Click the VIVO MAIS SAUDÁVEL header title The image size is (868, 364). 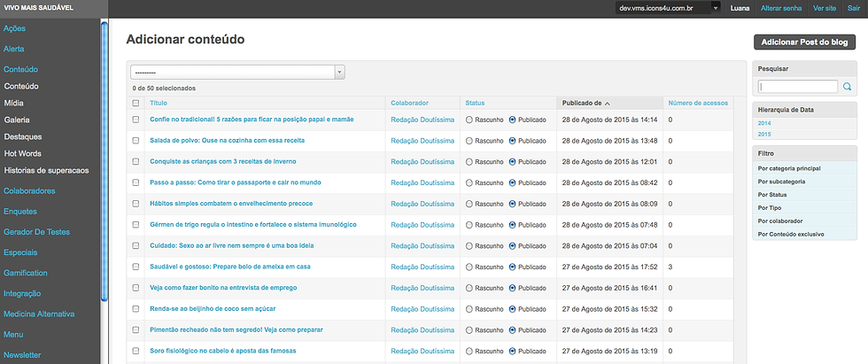pos(37,8)
